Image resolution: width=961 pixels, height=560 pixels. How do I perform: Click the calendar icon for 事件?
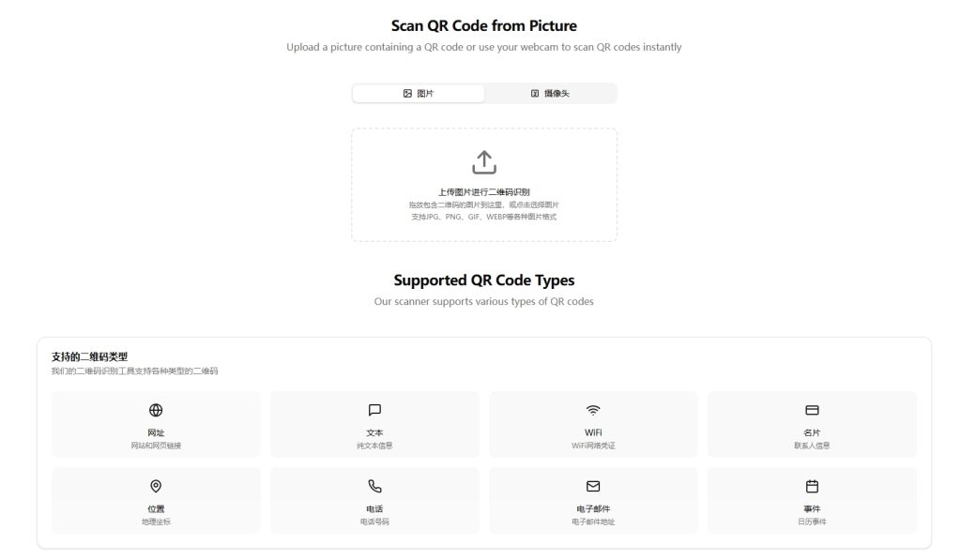click(812, 486)
